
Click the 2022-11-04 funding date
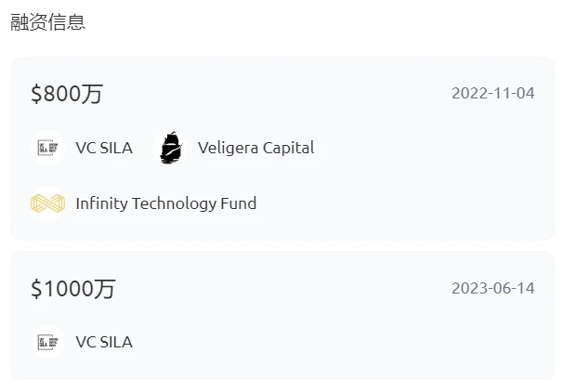tap(492, 94)
